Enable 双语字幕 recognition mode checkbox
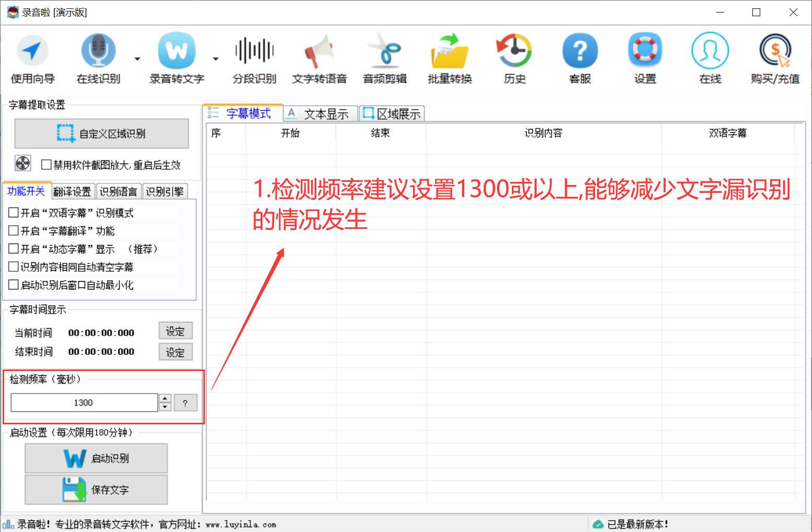Screen dimensions: 812x532 click(14, 213)
